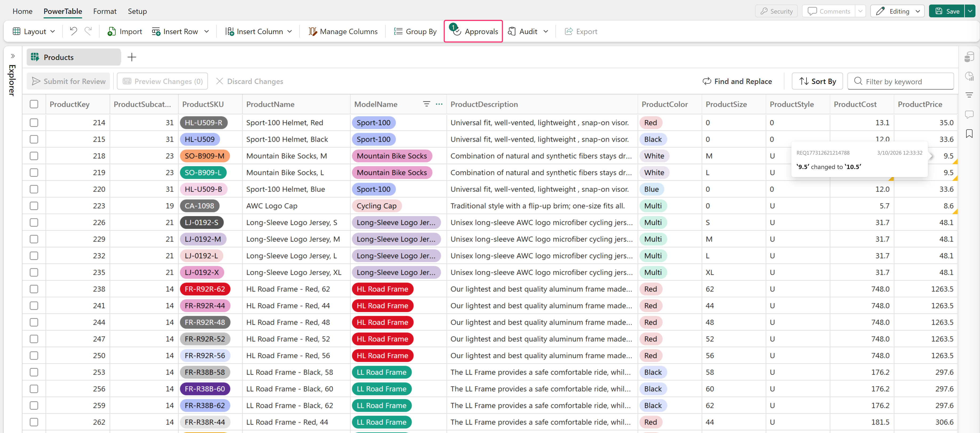Screen dimensions: 980x433
Task: Click the Find and Replace button
Action: [x=737, y=81]
